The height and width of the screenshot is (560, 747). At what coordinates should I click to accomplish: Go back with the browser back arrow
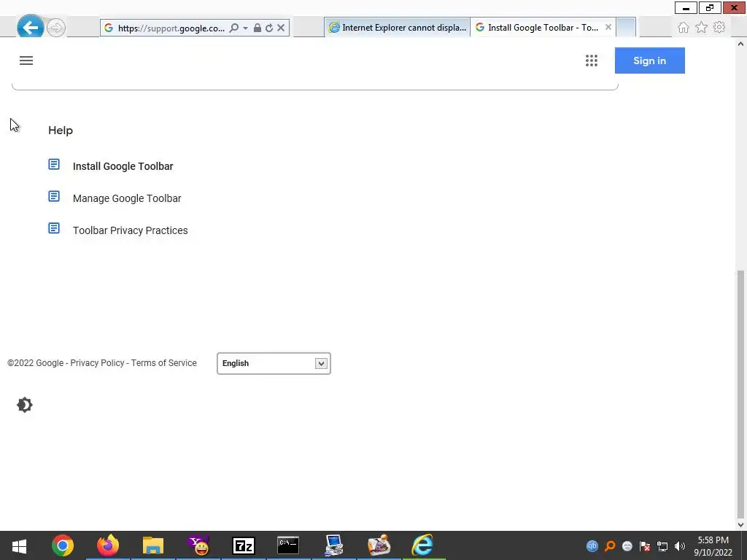coord(30,28)
